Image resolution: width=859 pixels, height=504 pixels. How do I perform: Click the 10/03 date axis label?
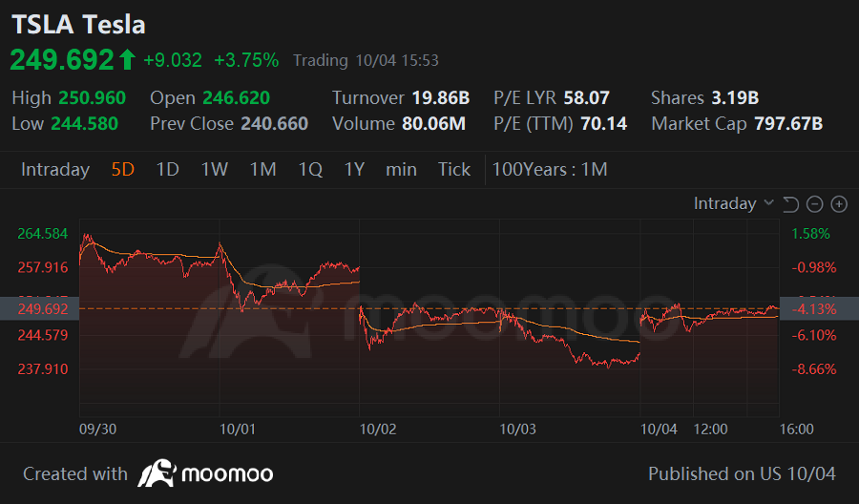pos(517,429)
